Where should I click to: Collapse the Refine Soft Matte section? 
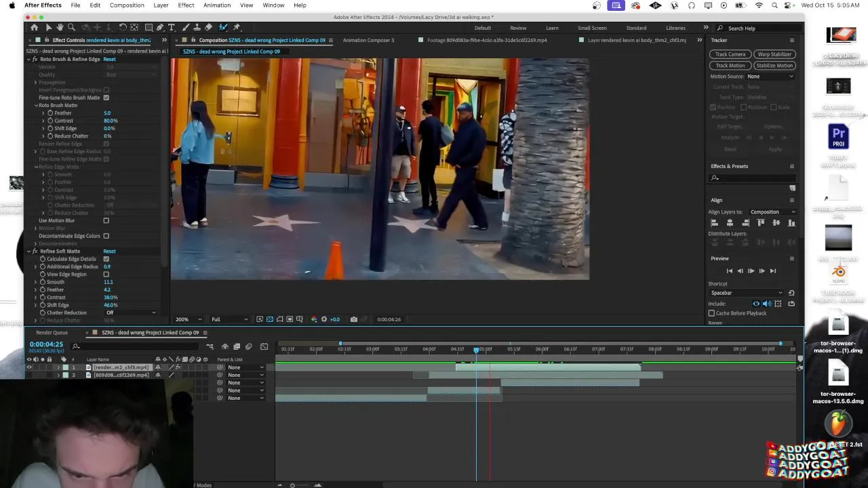tap(28, 251)
